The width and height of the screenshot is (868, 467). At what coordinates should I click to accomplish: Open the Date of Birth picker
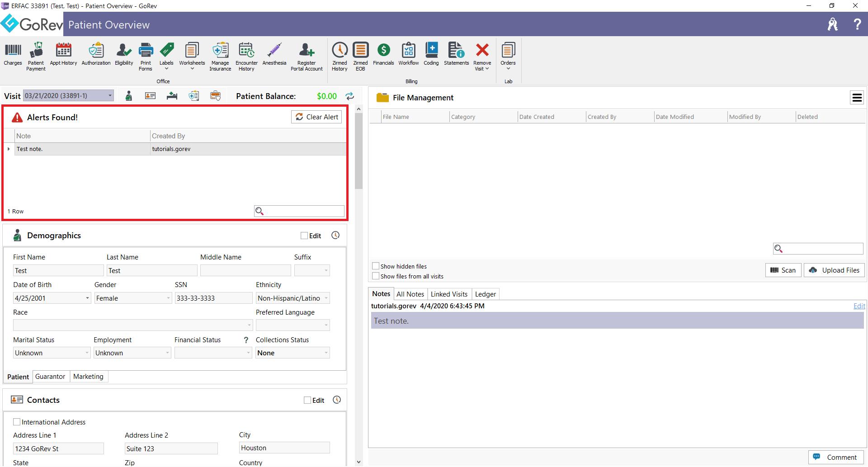[87, 298]
